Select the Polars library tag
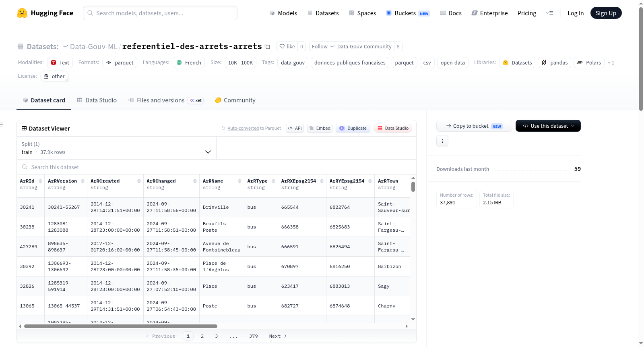This screenshot has width=644, height=347. click(x=589, y=62)
